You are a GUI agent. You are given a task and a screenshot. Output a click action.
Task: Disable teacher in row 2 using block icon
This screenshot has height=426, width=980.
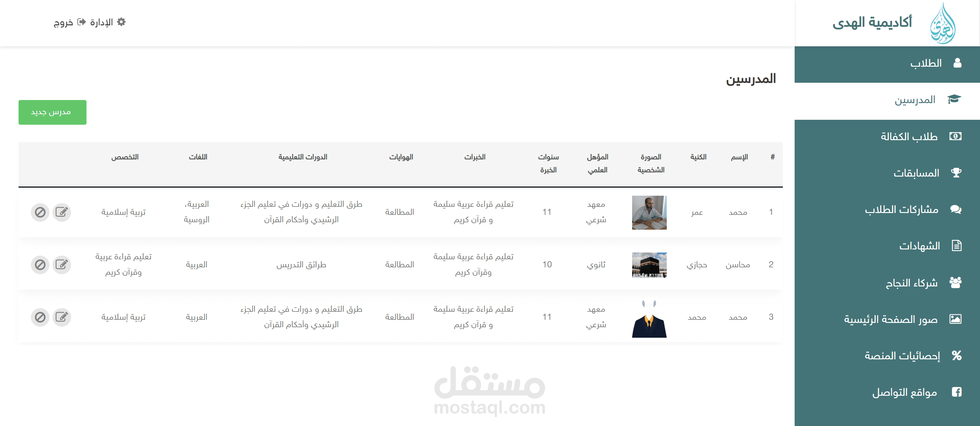(40, 265)
